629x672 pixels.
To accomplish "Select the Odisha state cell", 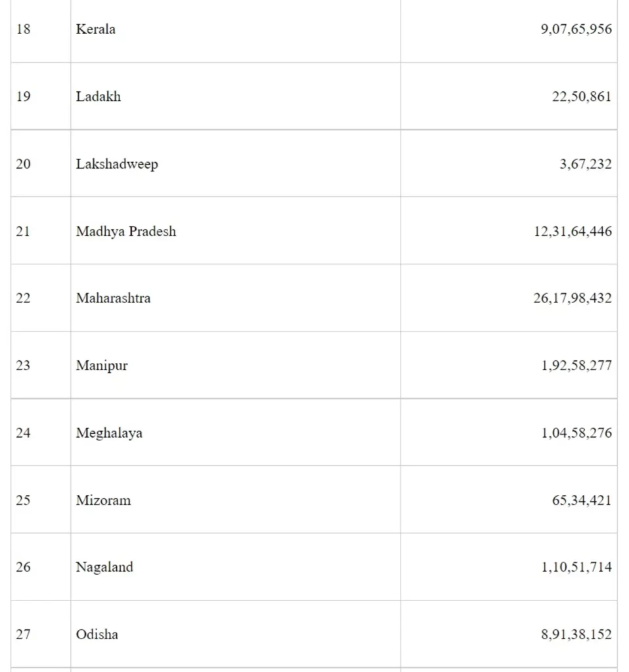I will pos(97,635).
